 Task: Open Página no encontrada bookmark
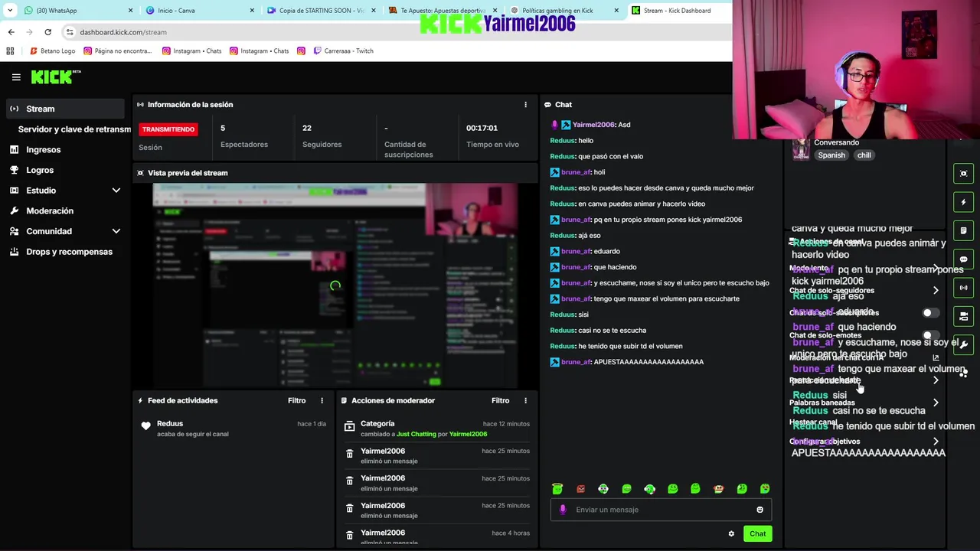pos(117,51)
